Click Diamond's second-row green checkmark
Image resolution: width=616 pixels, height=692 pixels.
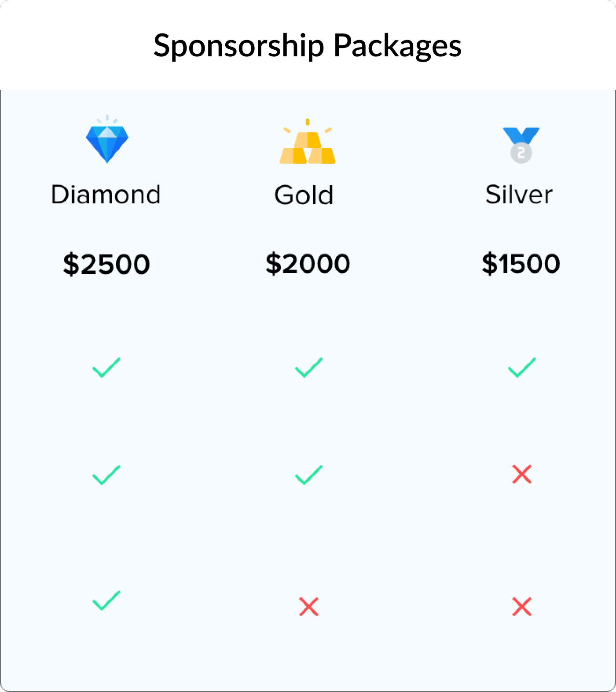pos(106,475)
